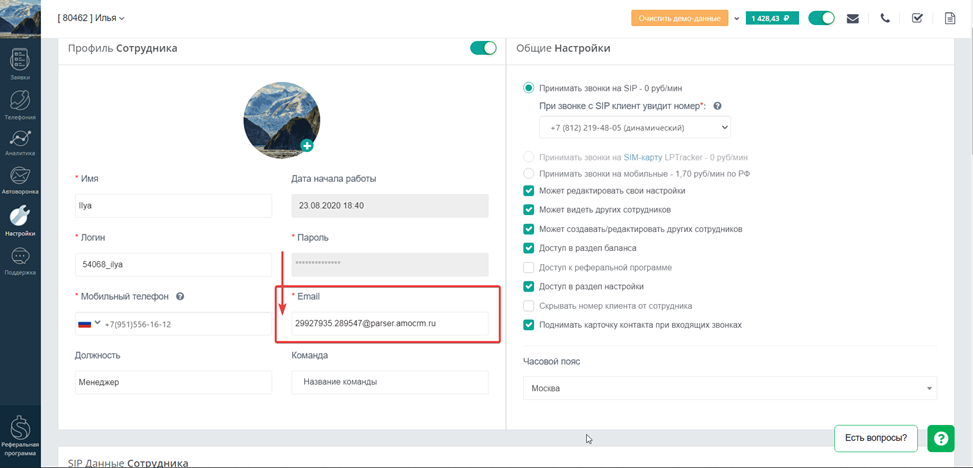Select Принимать звонки на SIM-карту radio option
This screenshot has width=973, height=468.
click(x=529, y=157)
